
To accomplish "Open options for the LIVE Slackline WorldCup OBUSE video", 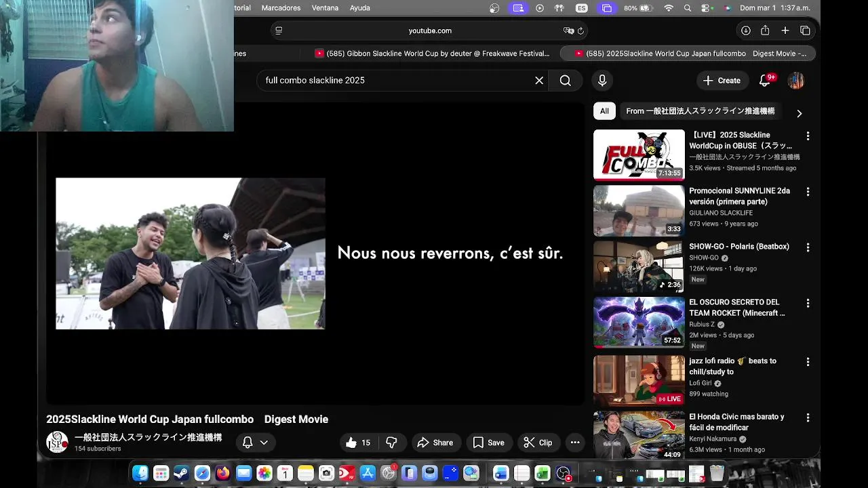I will point(808,136).
